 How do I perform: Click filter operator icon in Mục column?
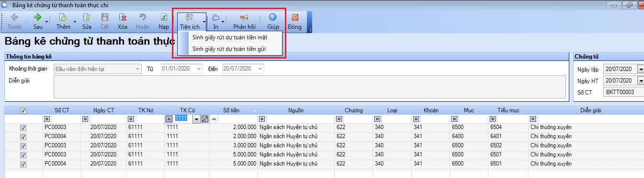click(x=454, y=119)
